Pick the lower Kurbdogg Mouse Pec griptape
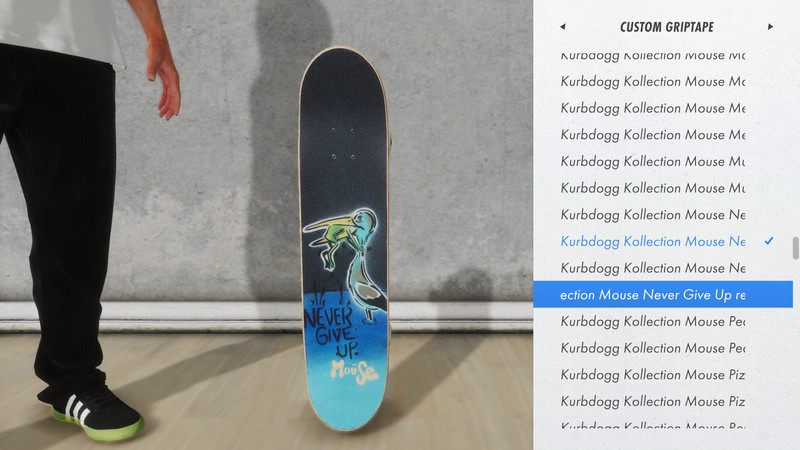This screenshot has width=800, height=450. (x=653, y=348)
